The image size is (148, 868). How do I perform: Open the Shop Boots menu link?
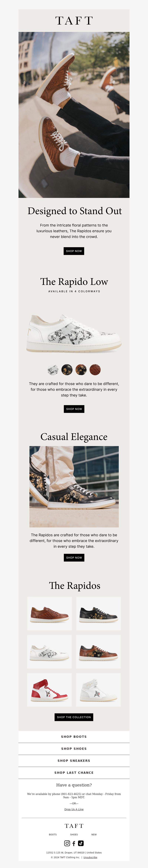74,737
